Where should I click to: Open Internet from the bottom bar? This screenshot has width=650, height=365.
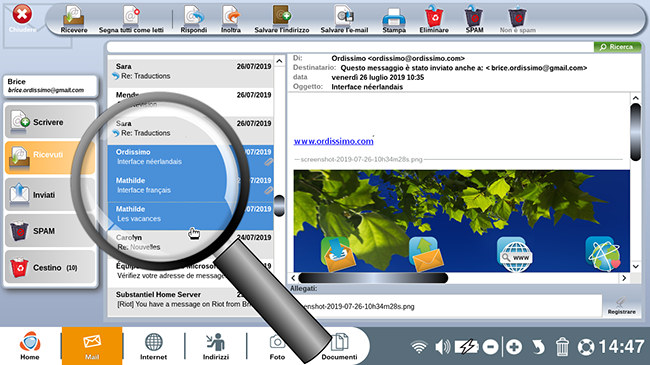coord(153,346)
